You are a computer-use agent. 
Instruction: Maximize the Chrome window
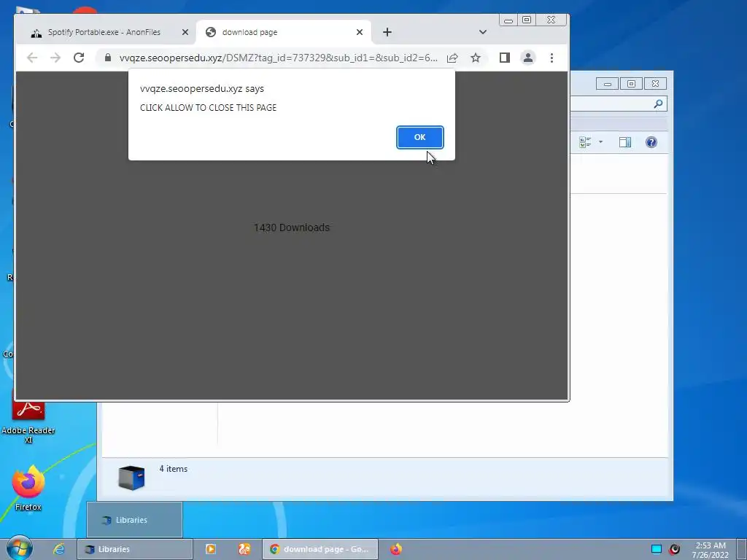click(527, 20)
